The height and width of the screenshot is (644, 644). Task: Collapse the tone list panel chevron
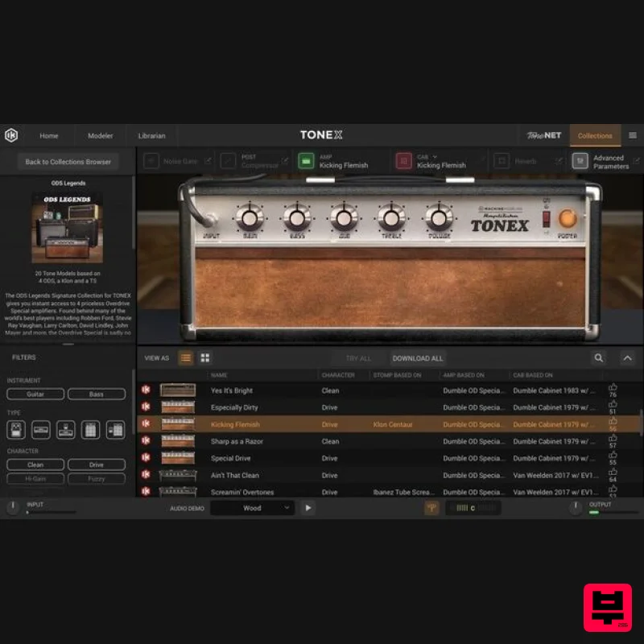pos(628,358)
